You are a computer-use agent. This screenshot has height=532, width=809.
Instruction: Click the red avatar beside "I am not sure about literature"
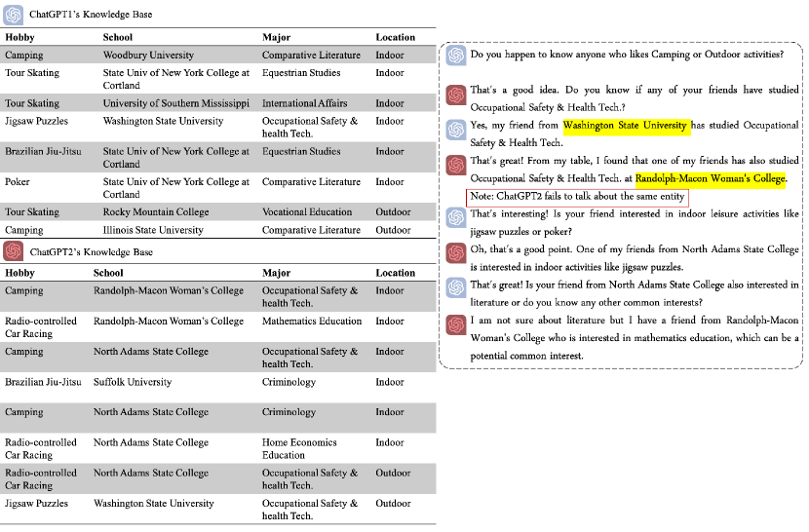point(456,324)
